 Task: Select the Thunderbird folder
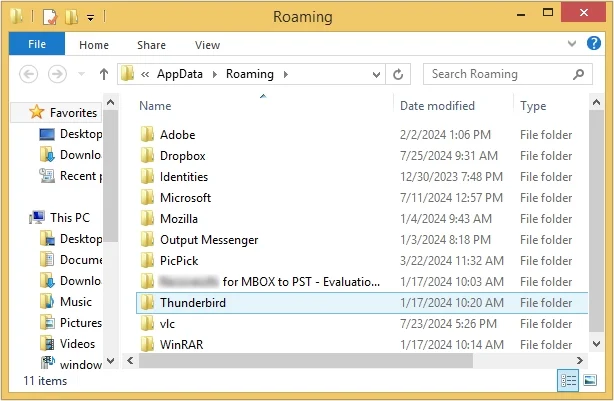(x=362, y=303)
